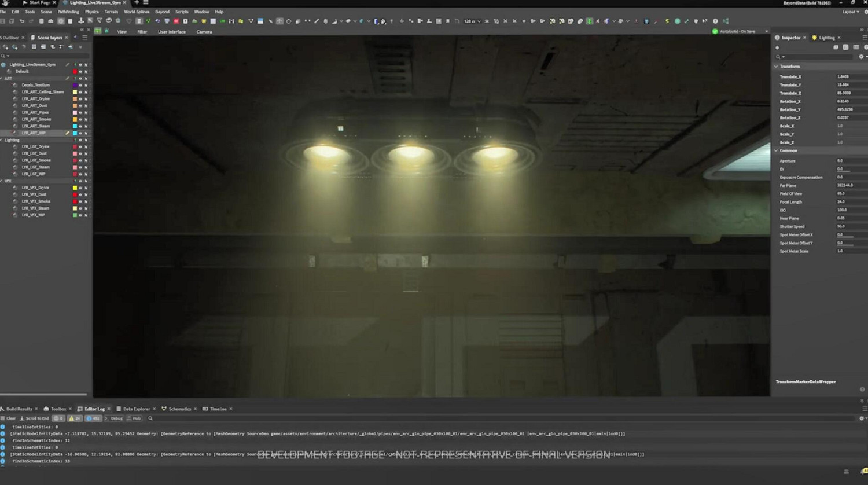The height and width of the screenshot is (485, 868).
Task: Click the Clear button in Editor Log
Action: (x=9, y=418)
